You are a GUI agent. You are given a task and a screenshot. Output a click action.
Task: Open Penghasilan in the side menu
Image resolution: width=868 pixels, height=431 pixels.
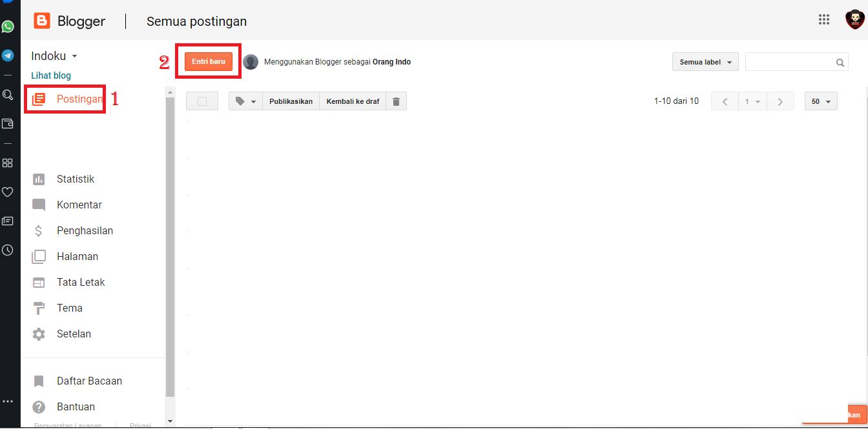pos(72,230)
